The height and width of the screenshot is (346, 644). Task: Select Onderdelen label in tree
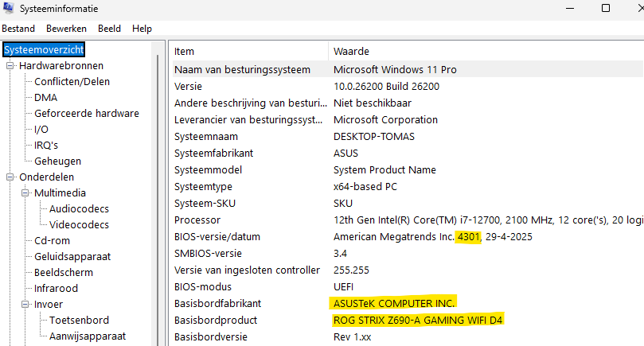(x=46, y=177)
